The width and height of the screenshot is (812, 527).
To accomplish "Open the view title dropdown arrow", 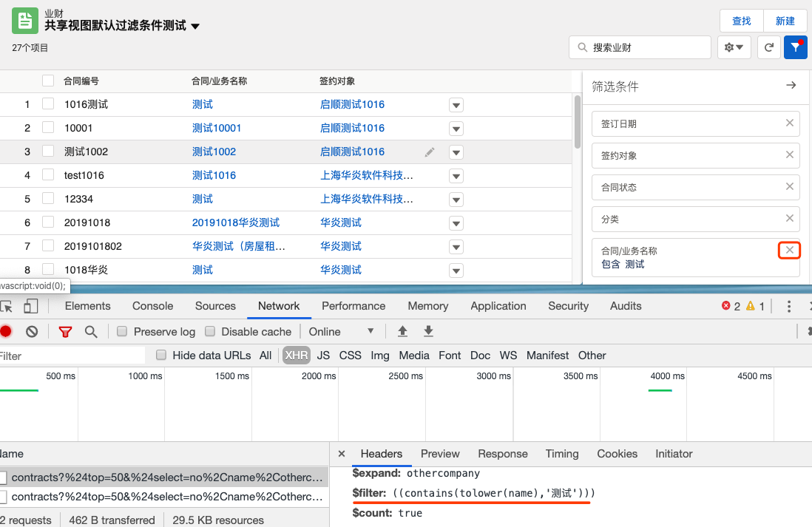I will [195, 27].
